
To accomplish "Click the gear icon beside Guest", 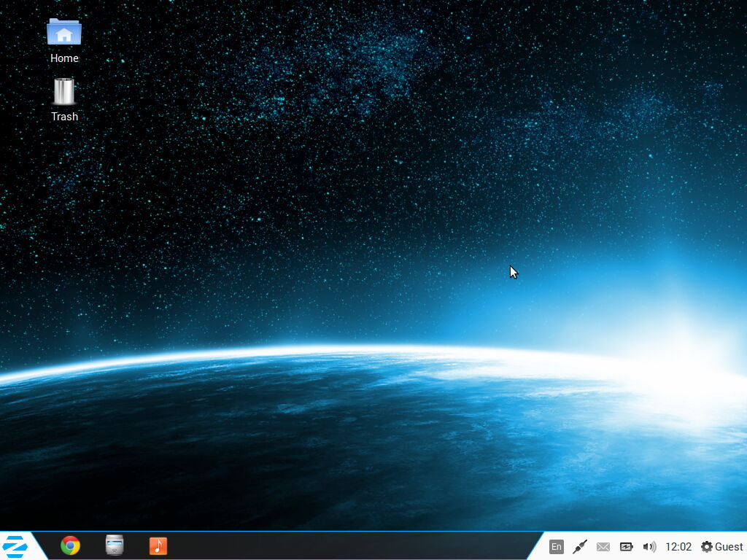I will [x=706, y=547].
